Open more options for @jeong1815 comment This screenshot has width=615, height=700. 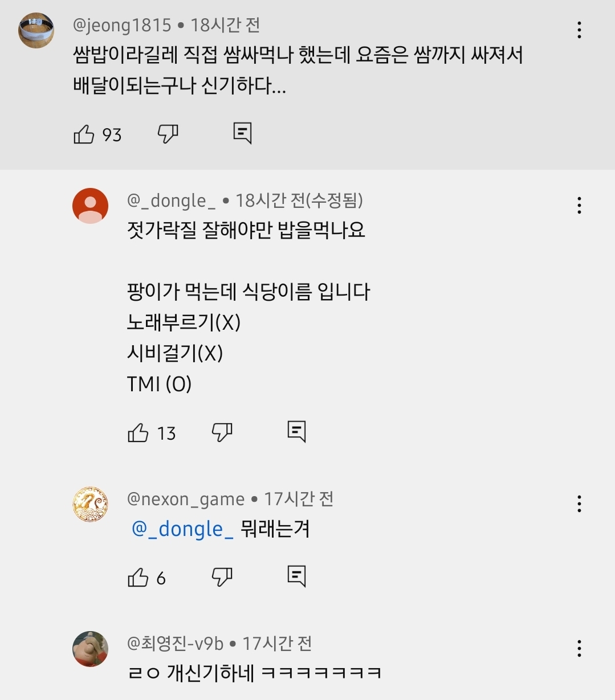(x=579, y=30)
